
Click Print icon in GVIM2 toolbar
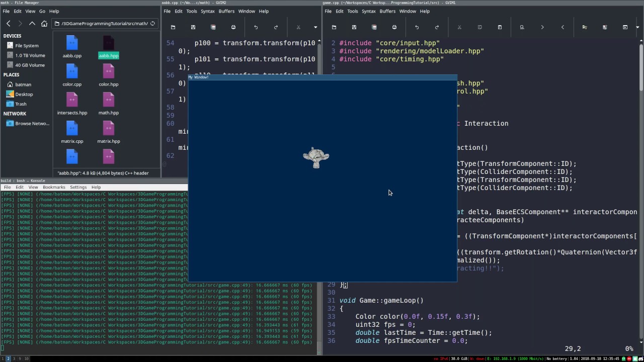(233, 27)
